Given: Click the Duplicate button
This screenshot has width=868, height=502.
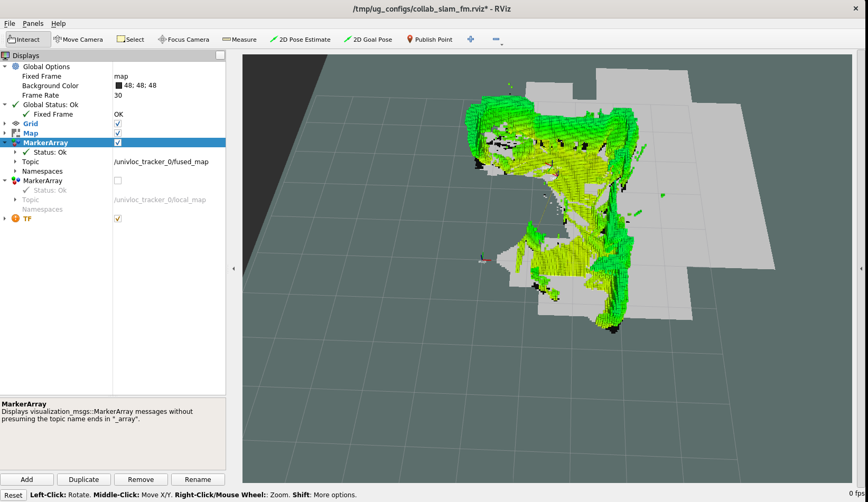Looking at the screenshot, I should coord(84,480).
